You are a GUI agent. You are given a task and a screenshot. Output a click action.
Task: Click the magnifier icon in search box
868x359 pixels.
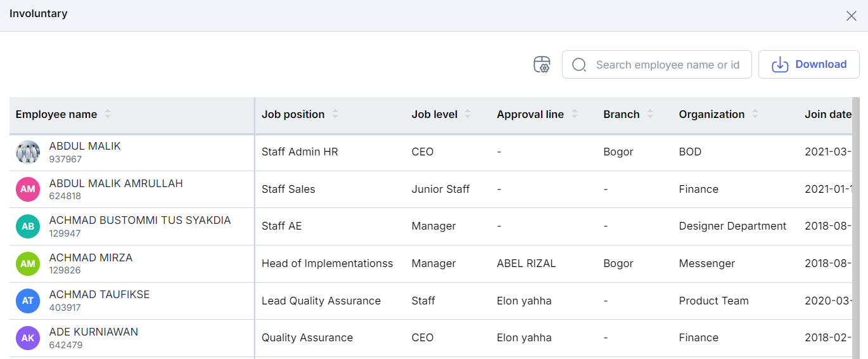pos(579,65)
